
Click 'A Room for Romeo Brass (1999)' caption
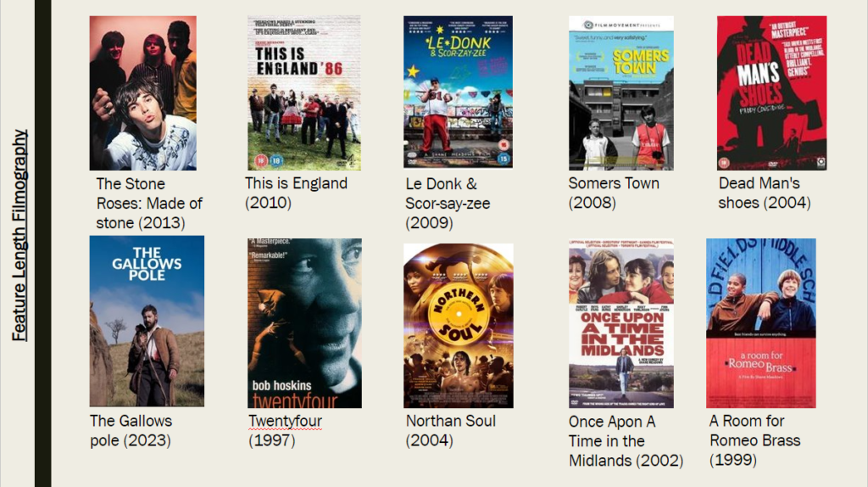[x=755, y=440]
